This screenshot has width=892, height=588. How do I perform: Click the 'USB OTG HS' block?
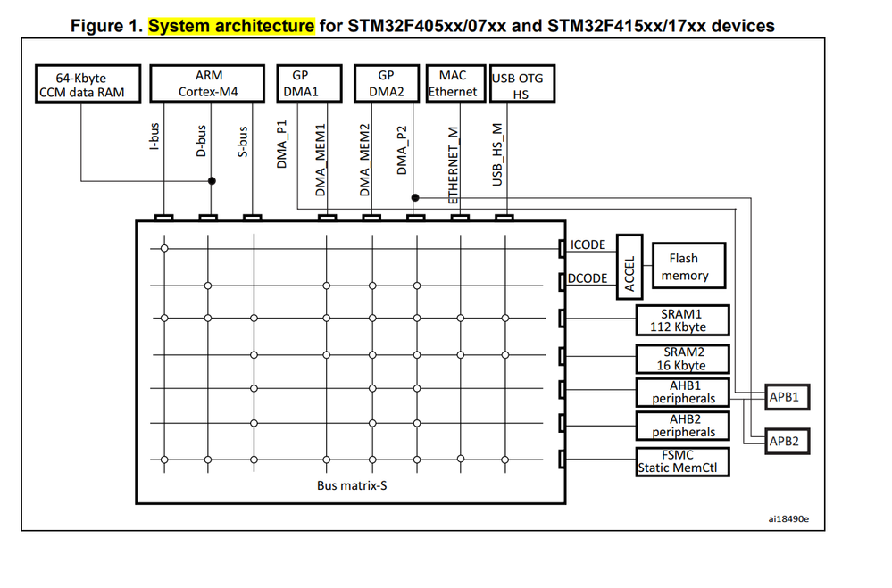coord(522,84)
